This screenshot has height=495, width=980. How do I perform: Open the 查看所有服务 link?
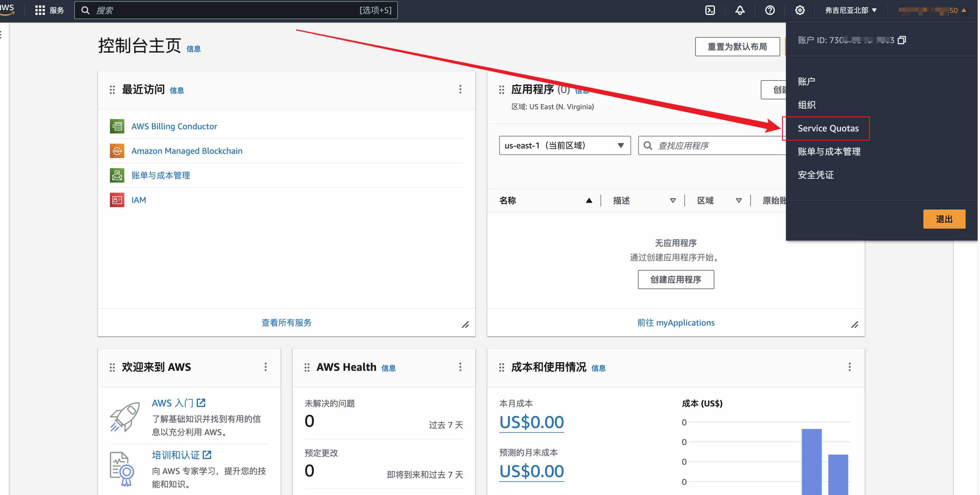pyautogui.click(x=286, y=323)
